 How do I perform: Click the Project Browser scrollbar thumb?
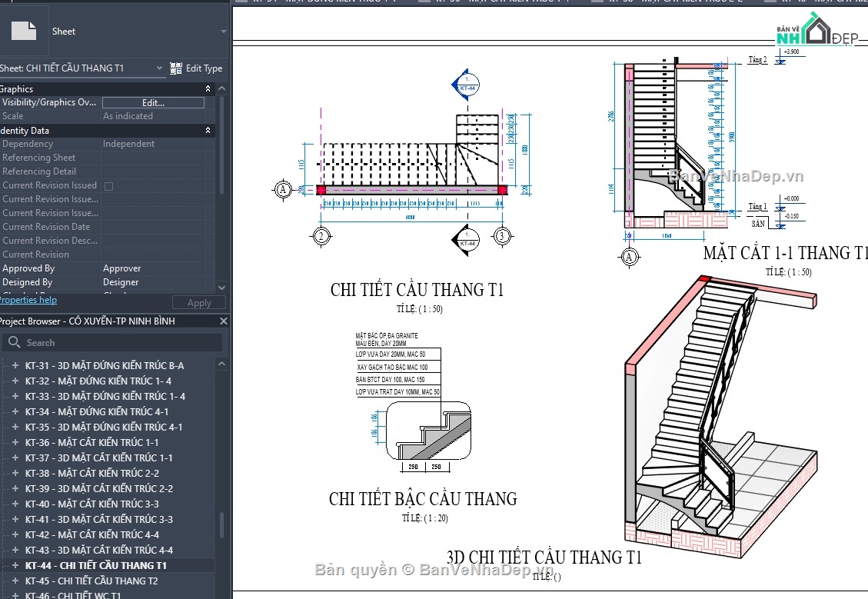tap(221, 524)
